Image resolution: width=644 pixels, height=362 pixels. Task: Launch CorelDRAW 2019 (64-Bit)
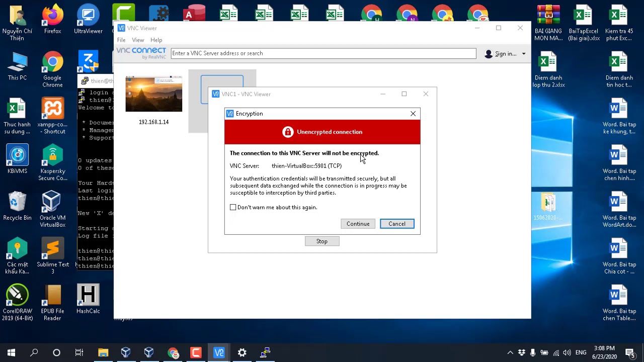coord(17,303)
